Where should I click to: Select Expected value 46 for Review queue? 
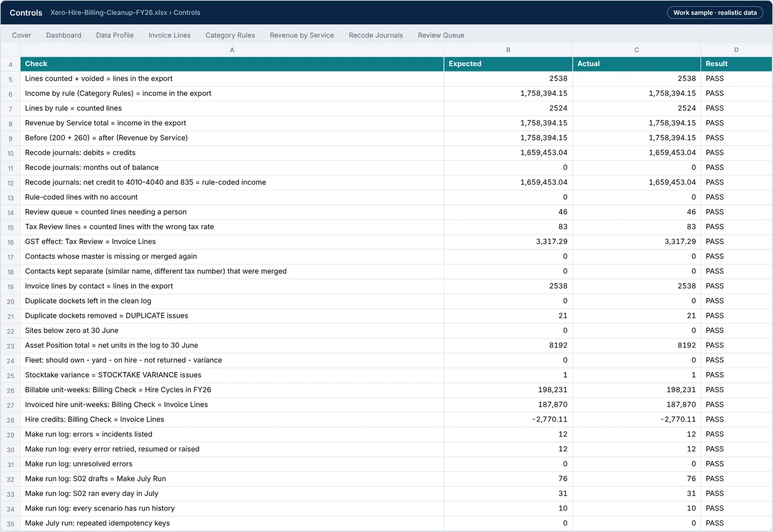coord(508,212)
